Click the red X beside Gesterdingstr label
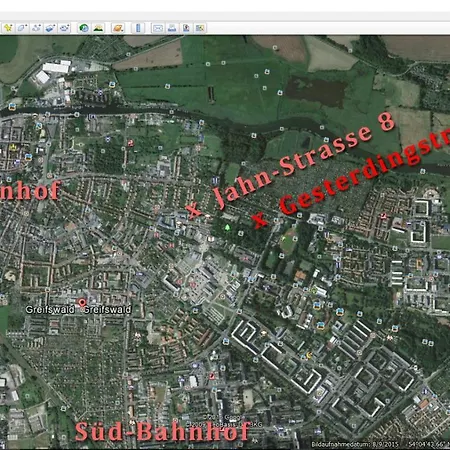 pyautogui.click(x=260, y=220)
